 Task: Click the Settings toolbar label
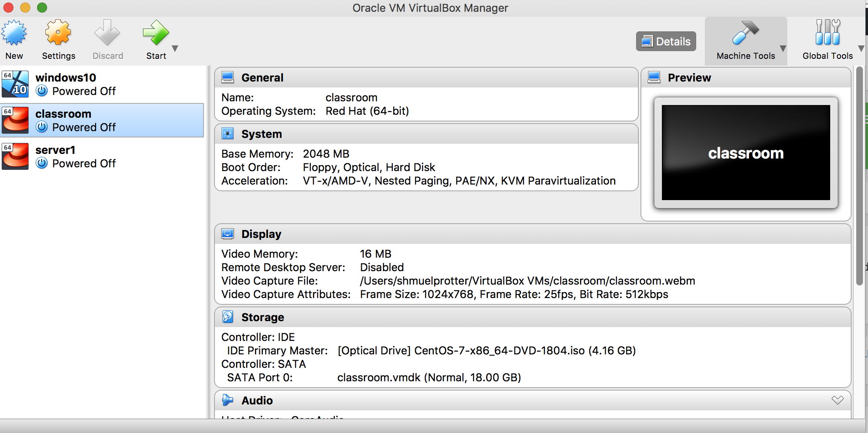tap(58, 56)
